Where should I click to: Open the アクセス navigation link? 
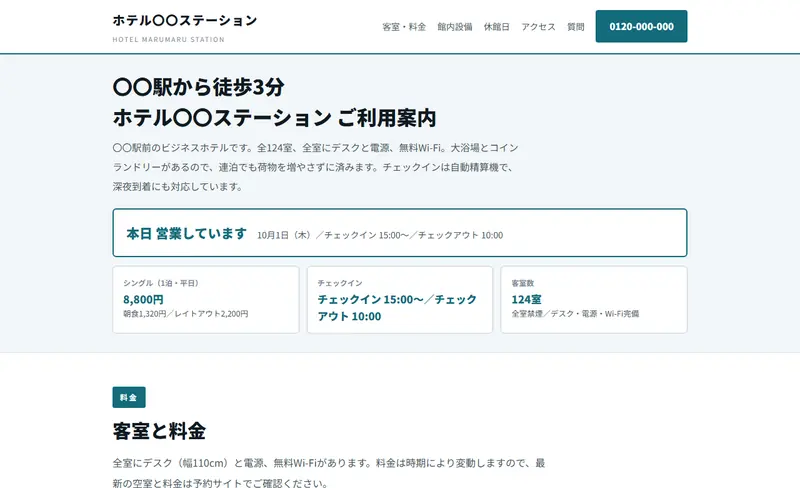tap(538, 27)
